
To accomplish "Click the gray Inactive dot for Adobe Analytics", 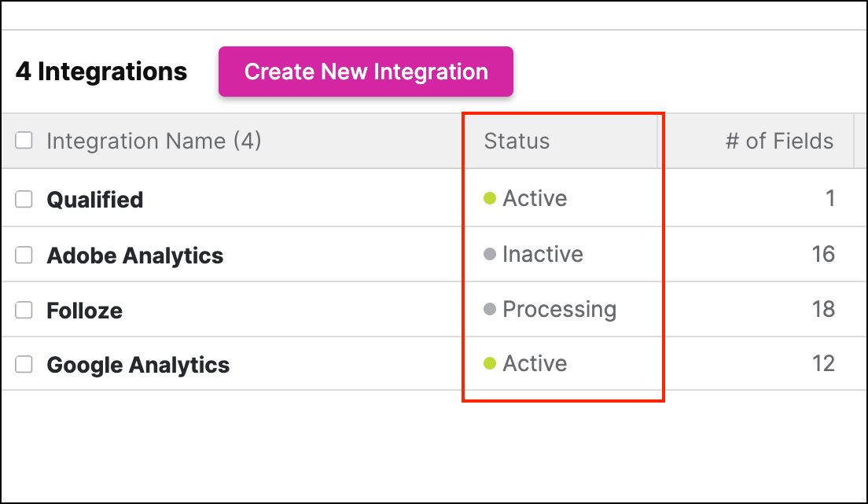I will point(489,255).
